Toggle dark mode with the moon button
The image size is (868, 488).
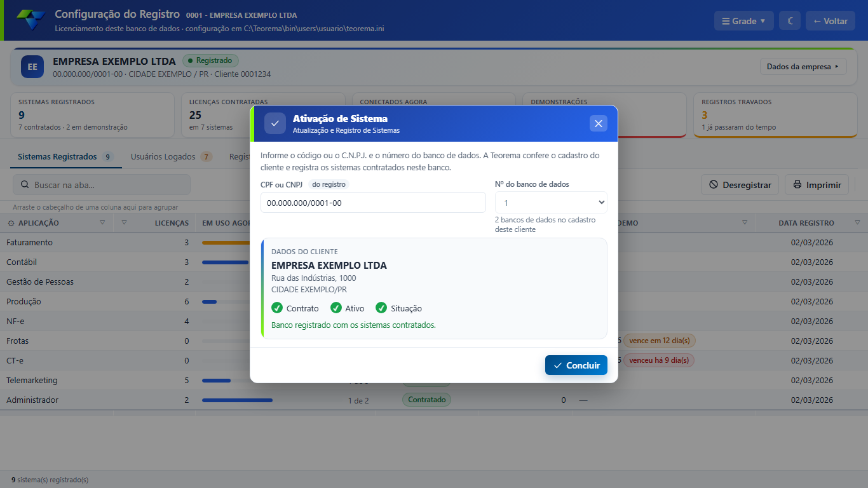(x=790, y=21)
